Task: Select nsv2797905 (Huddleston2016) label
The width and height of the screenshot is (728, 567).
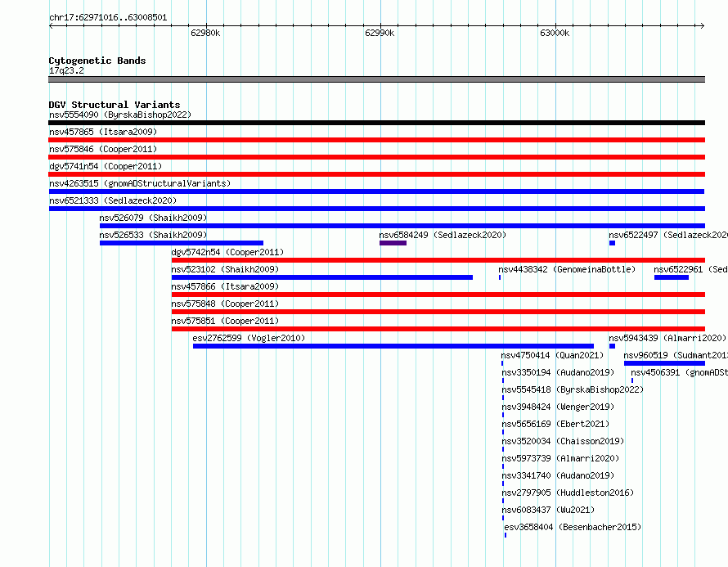Action: click(568, 493)
